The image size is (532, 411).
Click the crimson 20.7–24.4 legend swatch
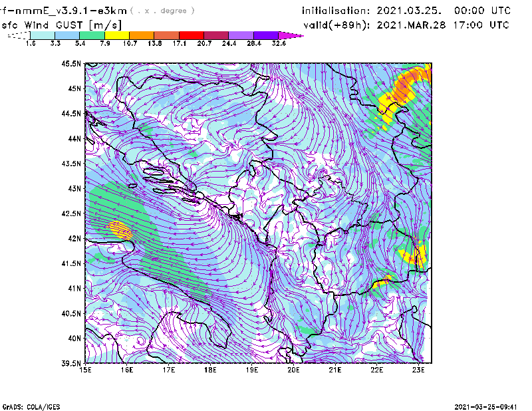pyautogui.click(x=216, y=35)
